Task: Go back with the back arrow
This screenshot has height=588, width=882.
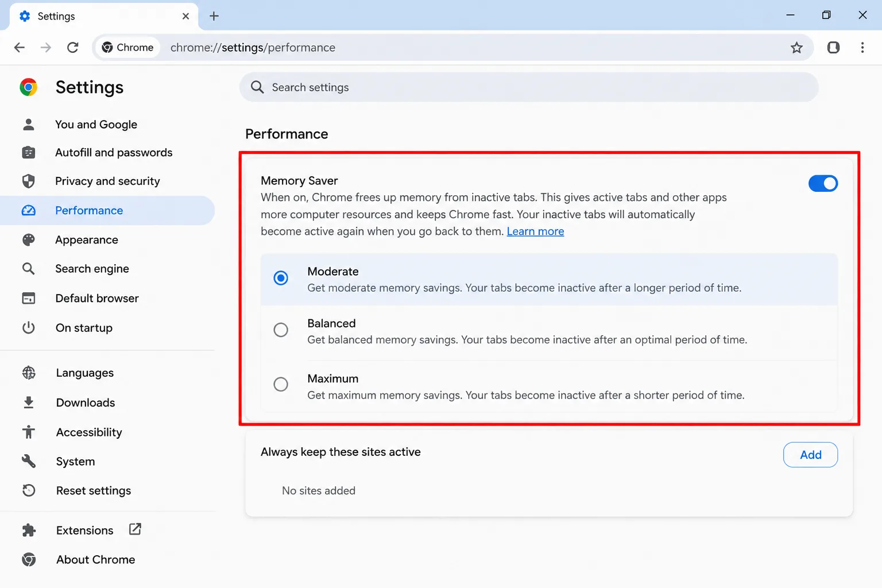Action: point(20,48)
